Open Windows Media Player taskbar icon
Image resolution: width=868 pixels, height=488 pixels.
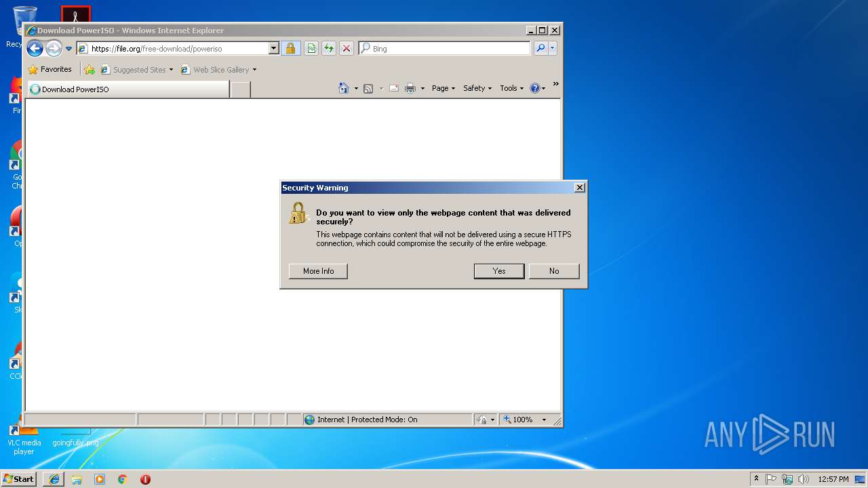tap(100, 479)
